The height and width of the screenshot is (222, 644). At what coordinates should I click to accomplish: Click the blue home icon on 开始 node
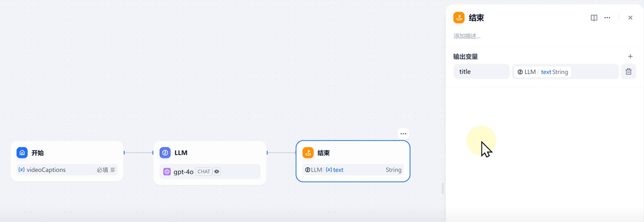tap(22, 152)
